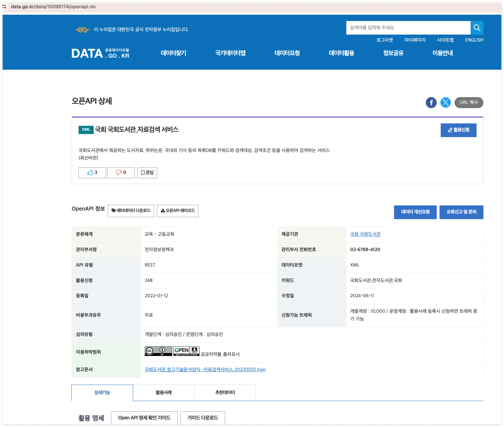Click the XML format badge
504x427 pixels.
[86, 130]
